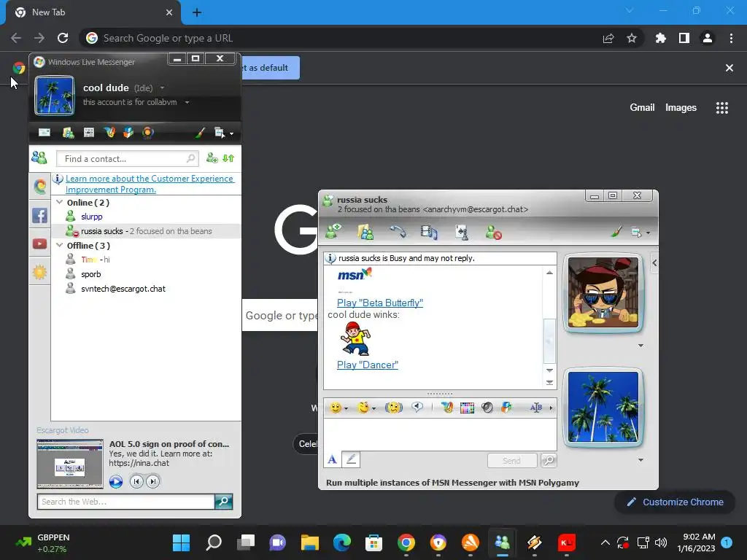Play the "Dancer" wink link
The height and width of the screenshot is (560, 747).
(x=368, y=365)
